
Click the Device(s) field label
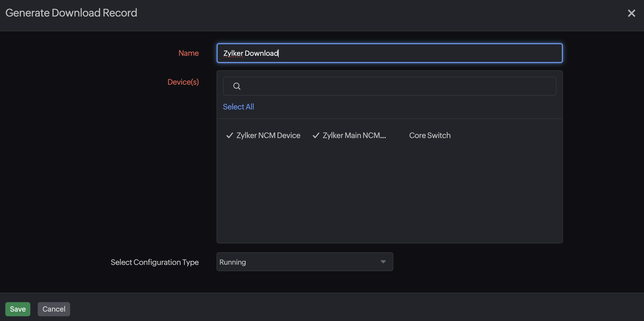pyautogui.click(x=183, y=82)
